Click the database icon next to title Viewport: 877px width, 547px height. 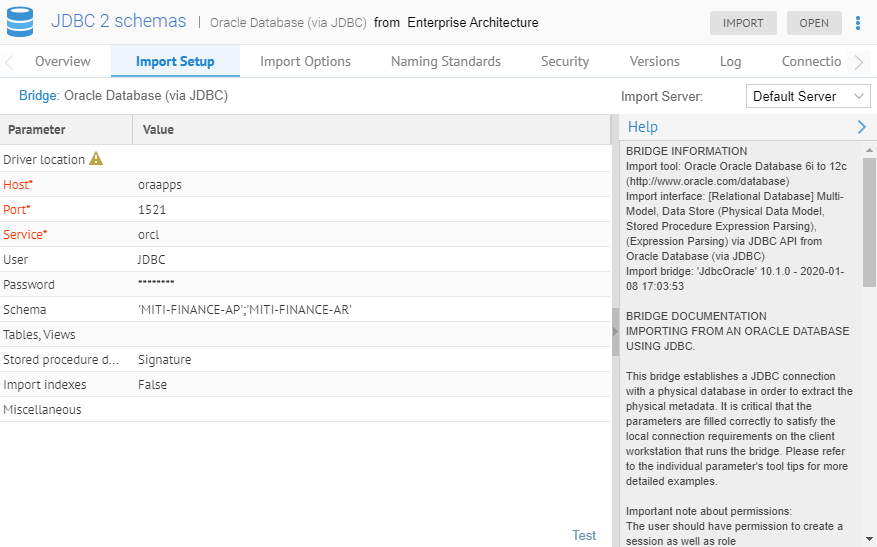pos(20,22)
